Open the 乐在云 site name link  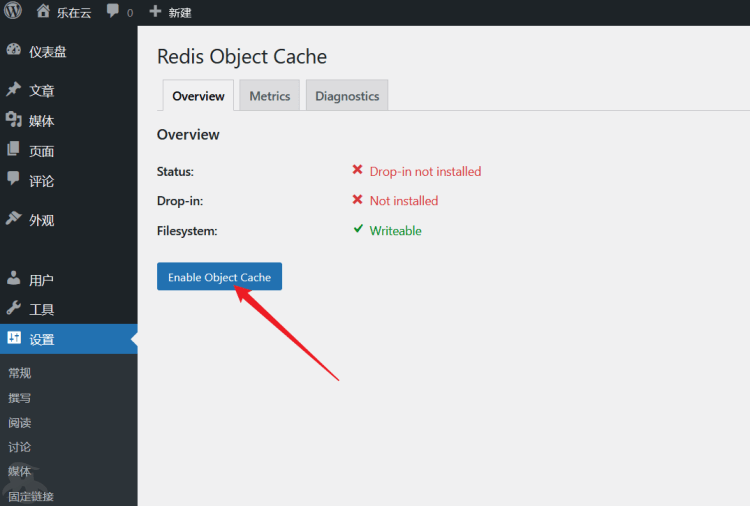[x=74, y=13]
